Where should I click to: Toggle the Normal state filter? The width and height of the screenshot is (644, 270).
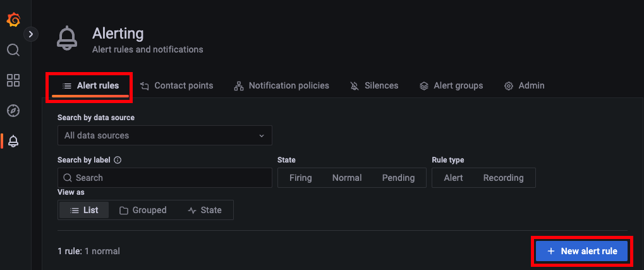pos(347,178)
